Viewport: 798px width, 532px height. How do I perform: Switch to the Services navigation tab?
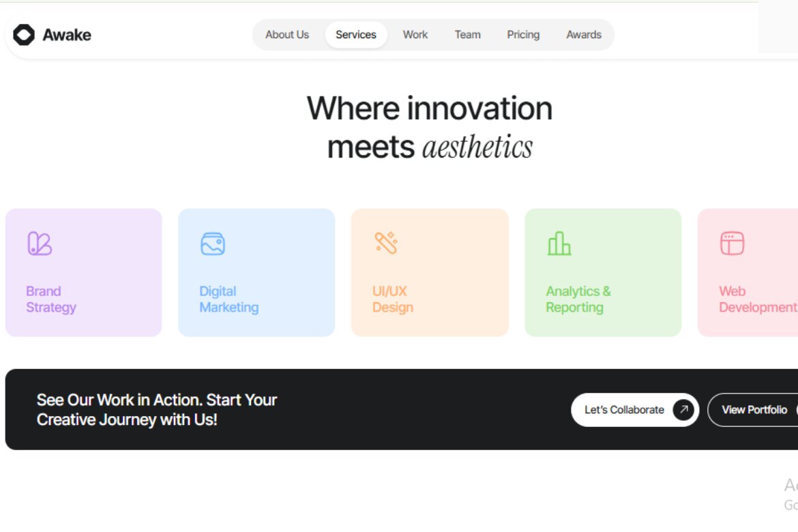[356, 34]
